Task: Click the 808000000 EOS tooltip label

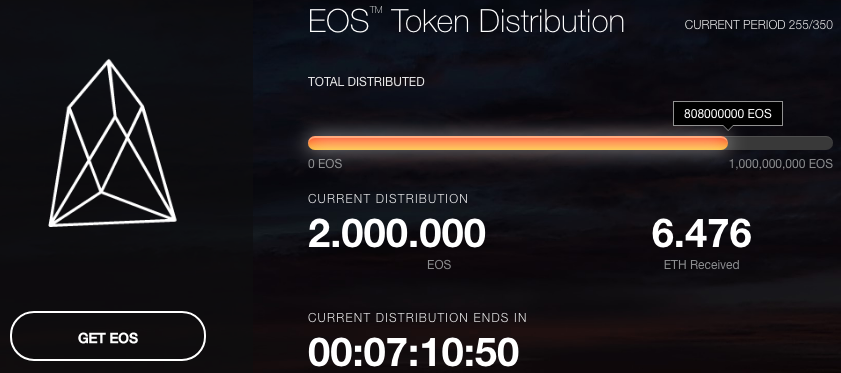Action: pyautogui.click(x=727, y=114)
